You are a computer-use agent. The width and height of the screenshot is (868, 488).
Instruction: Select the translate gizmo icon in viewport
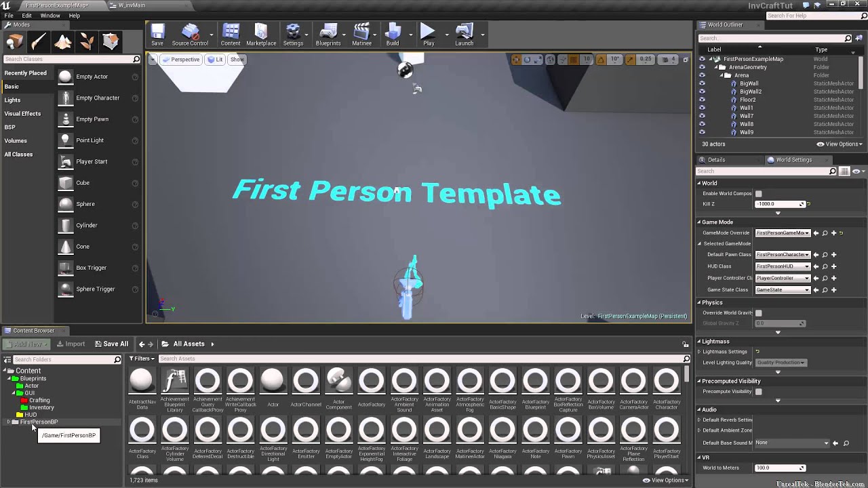pyautogui.click(x=516, y=60)
